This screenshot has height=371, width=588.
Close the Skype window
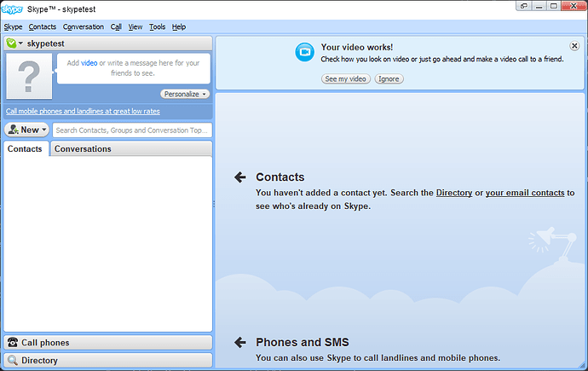[x=574, y=6]
